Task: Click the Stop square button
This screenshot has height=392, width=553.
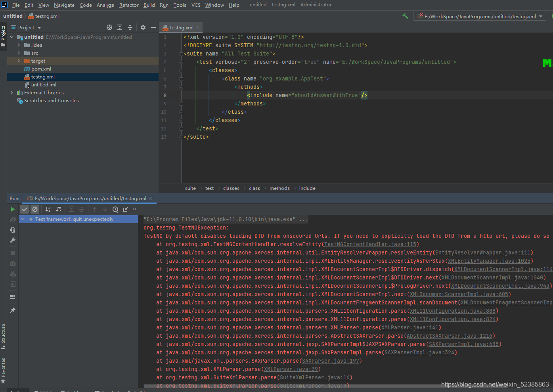Action: click(13, 253)
